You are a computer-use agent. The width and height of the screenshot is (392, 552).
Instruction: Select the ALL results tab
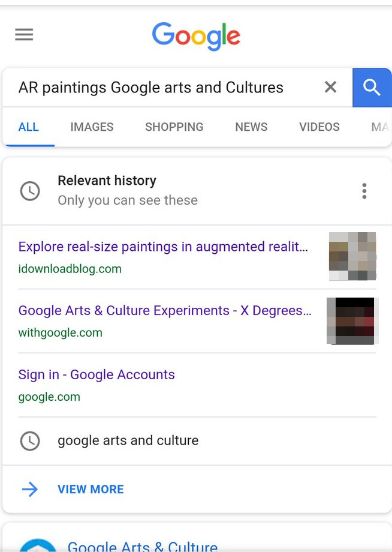tap(29, 127)
